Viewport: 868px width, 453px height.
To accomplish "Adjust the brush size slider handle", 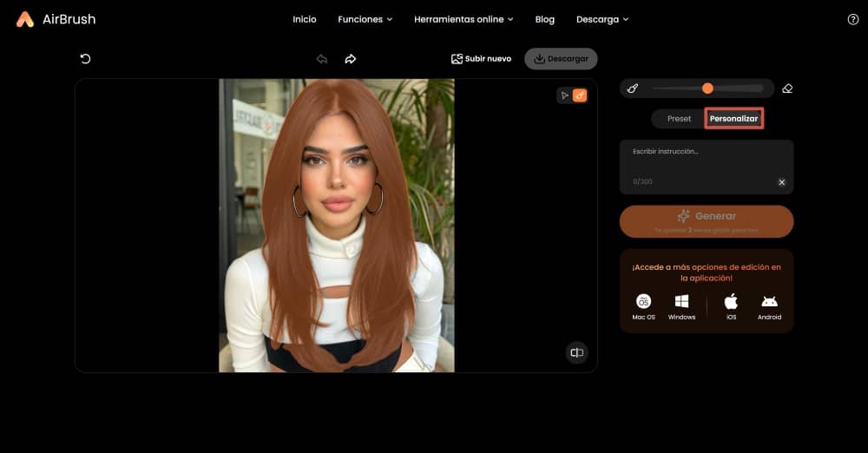I will (x=707, y=89).
